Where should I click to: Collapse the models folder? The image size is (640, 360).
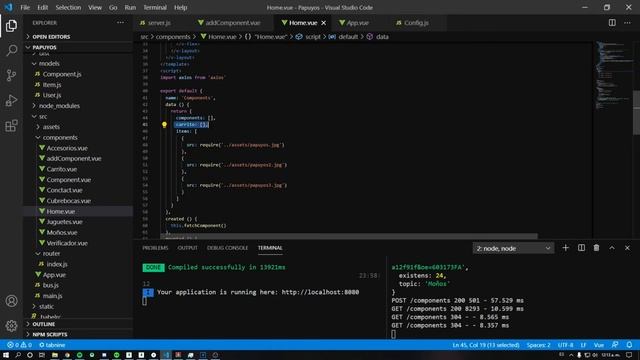(49, 64)
